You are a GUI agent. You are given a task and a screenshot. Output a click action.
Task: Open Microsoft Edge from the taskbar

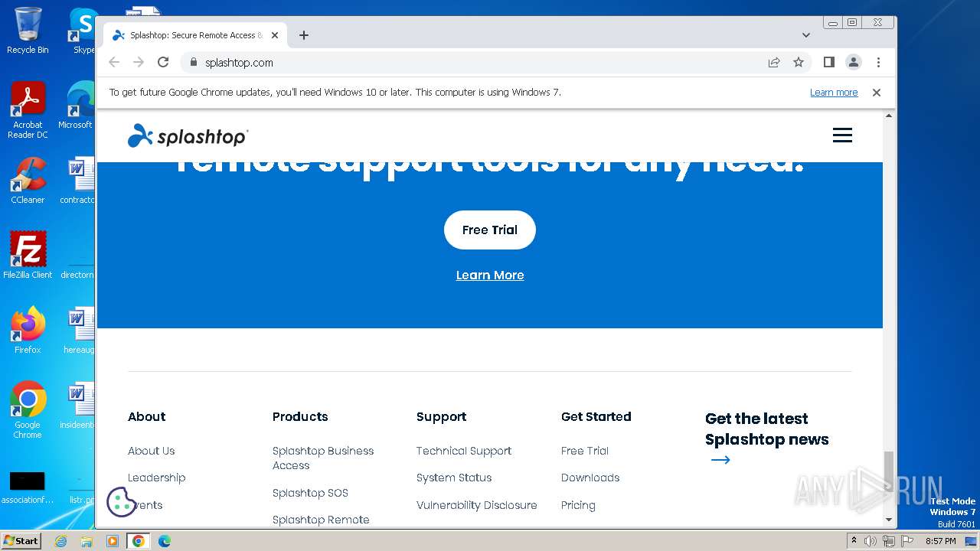(164, 541)
